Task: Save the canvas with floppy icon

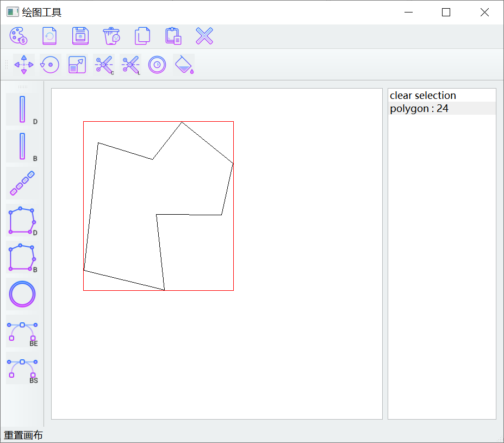Action: point(80,36)
